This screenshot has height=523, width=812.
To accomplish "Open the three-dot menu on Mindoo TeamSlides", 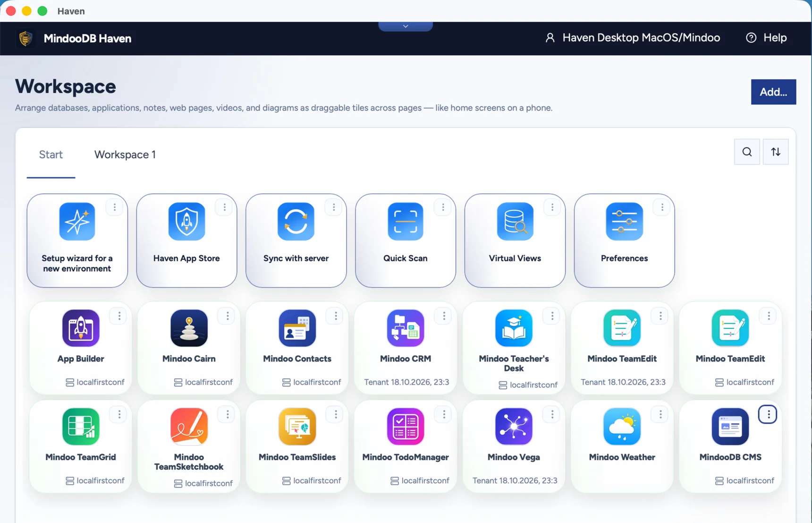I will tap(336, 414).
